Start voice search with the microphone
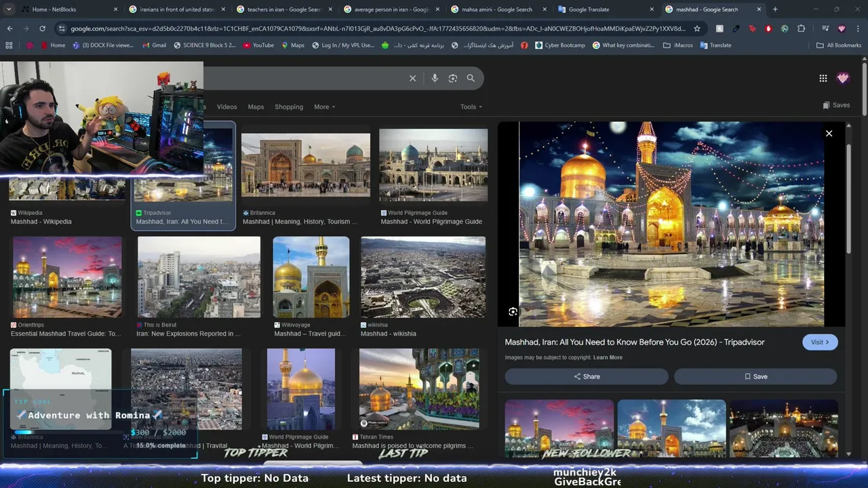The height and width of the screenshot is (488, 868). click(x=435, y=78)
